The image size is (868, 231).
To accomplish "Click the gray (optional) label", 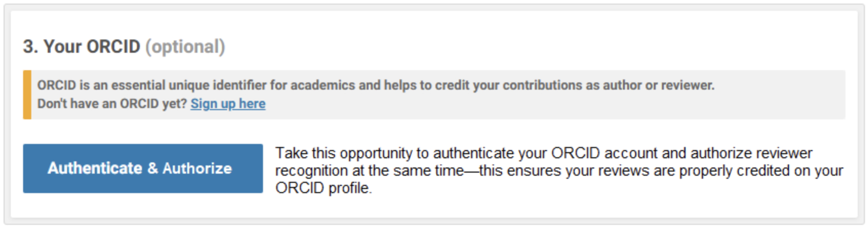I will point(185,47).
